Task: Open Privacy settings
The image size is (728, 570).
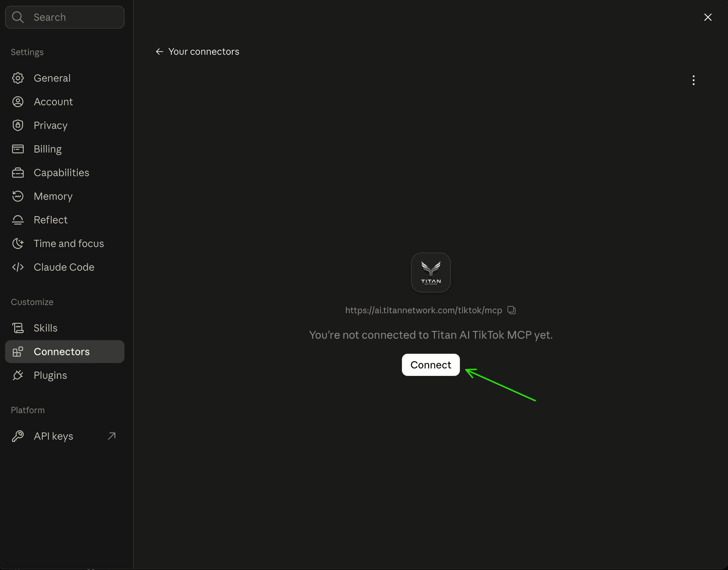Action: point(65,125)
